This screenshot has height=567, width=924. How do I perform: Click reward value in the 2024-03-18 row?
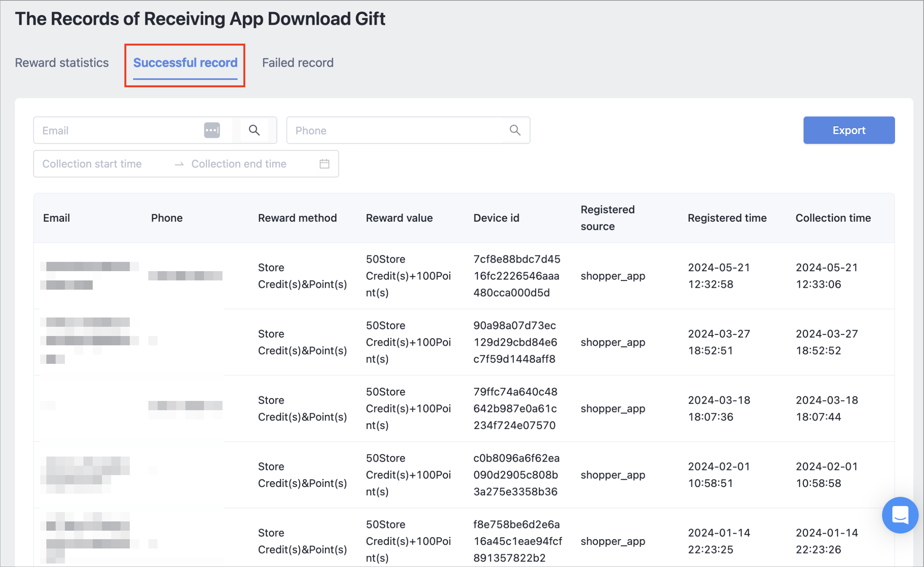tap(408, 408)
